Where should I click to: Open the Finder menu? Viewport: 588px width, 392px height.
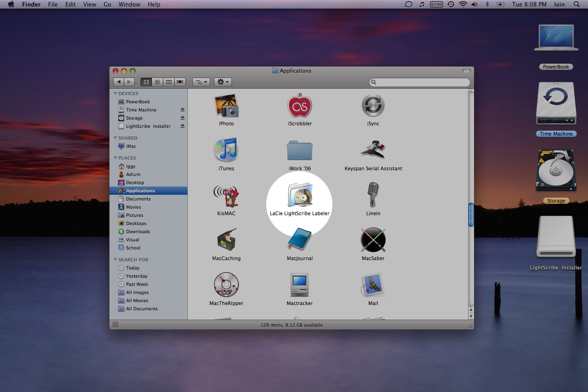tap(31, 4)
